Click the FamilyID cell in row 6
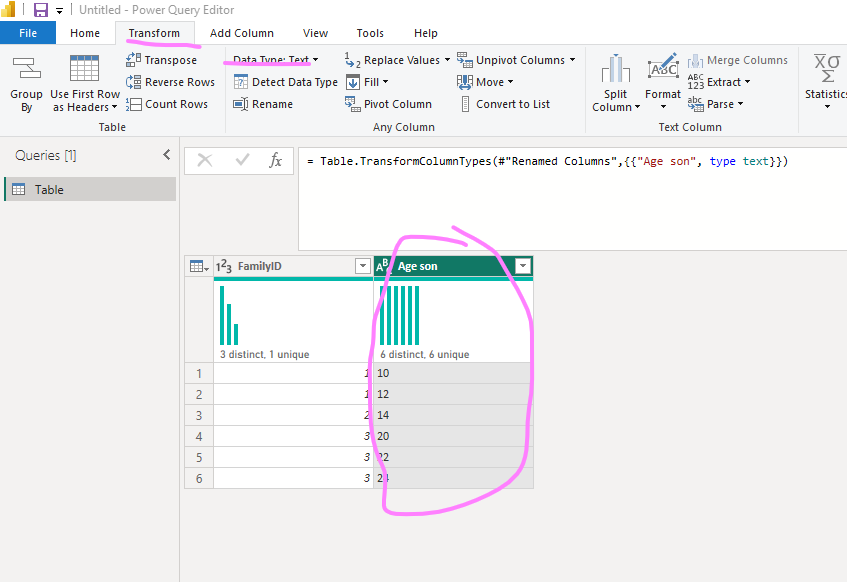Screen dimensions: 847x582 click(x=294, y=478)
